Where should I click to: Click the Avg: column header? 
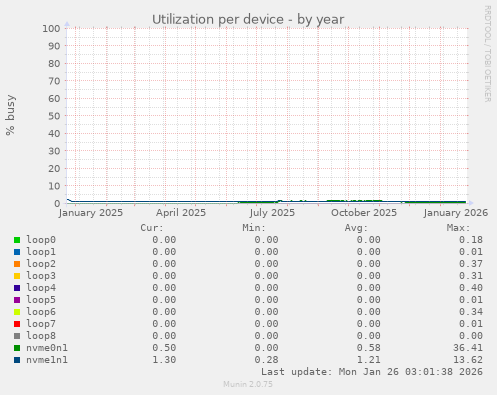tap(356, 228)
